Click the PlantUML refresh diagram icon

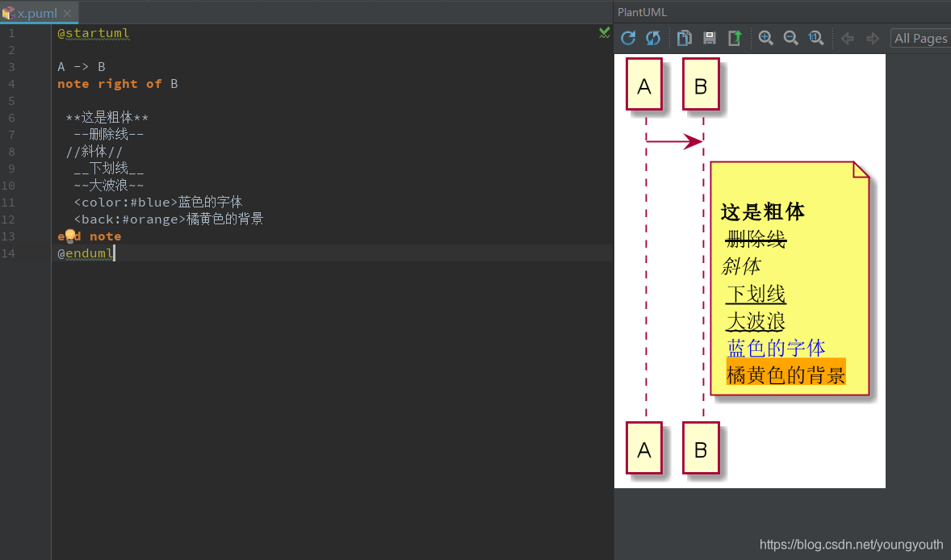click(628, 38)
